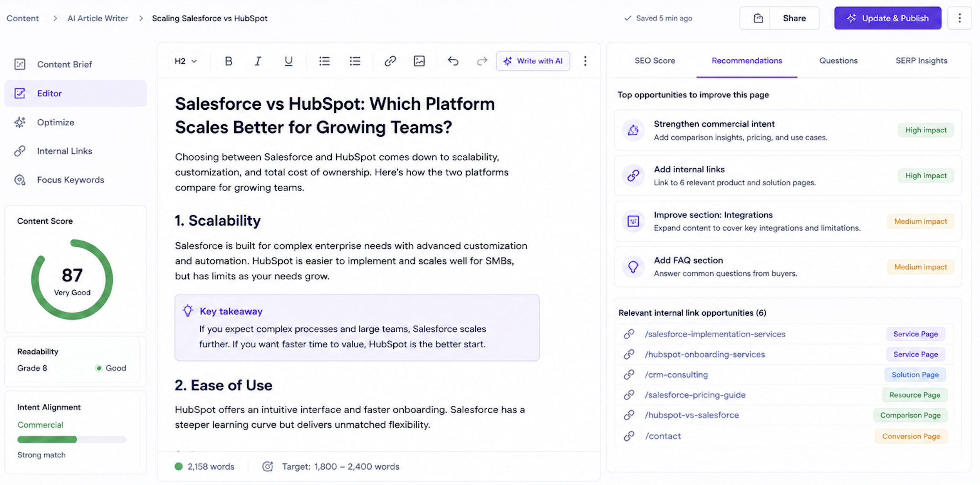Click the Key takeaway lightbulb icon

tap(188, 311)
